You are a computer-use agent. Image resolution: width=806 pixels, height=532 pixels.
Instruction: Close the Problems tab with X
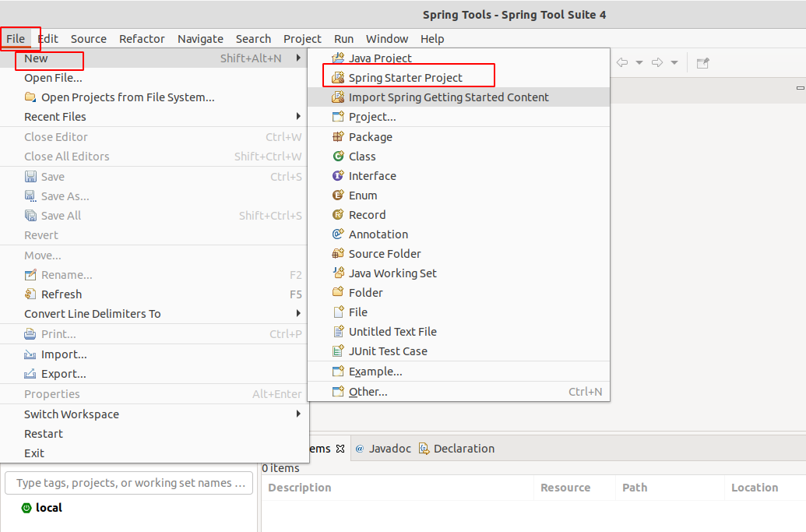pos(340,449)
